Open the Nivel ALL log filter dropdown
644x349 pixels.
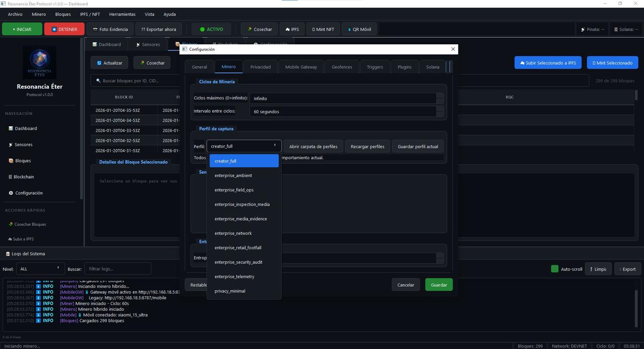tap(40, 269)
